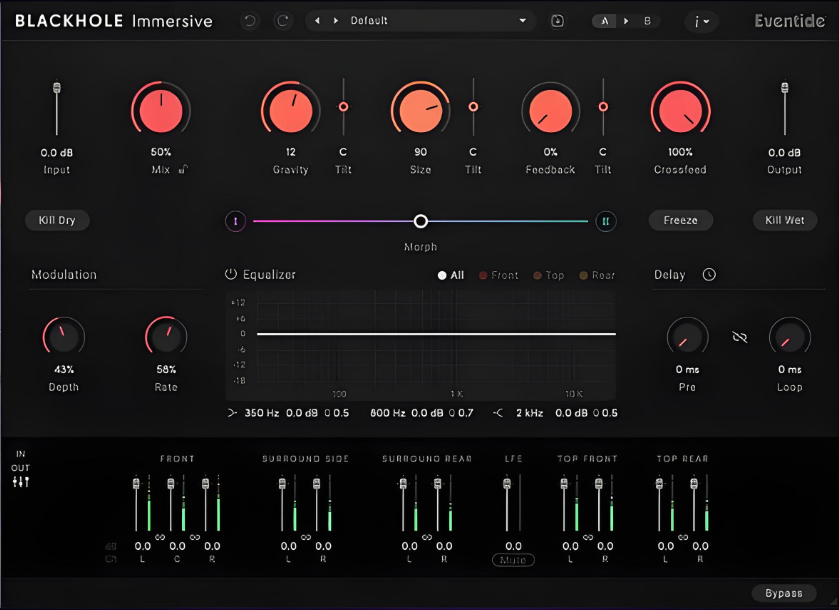The image size is (839, 610).
Task: Click the 800 Hz frequency value
Action: coord(387,413)
